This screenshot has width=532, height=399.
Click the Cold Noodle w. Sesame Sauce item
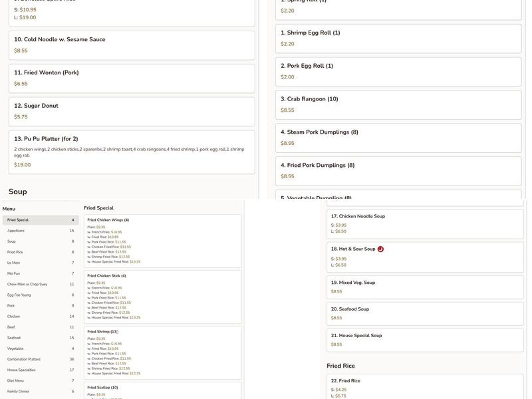pos(131,45)
